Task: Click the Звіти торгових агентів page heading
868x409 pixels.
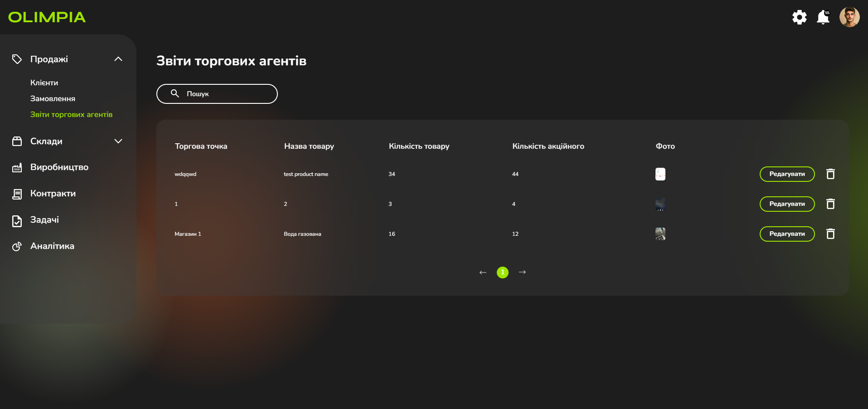Action: (231, 61)
